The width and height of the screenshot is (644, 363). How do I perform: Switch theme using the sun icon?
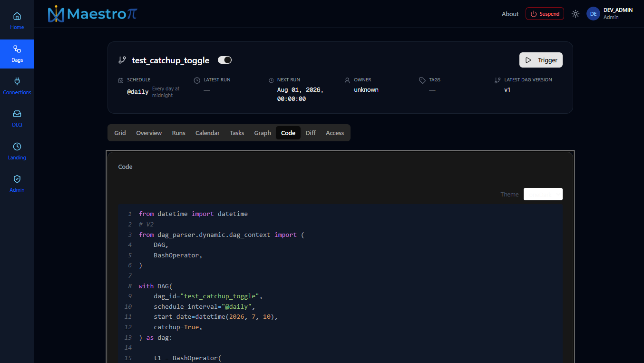pos(576,14)
